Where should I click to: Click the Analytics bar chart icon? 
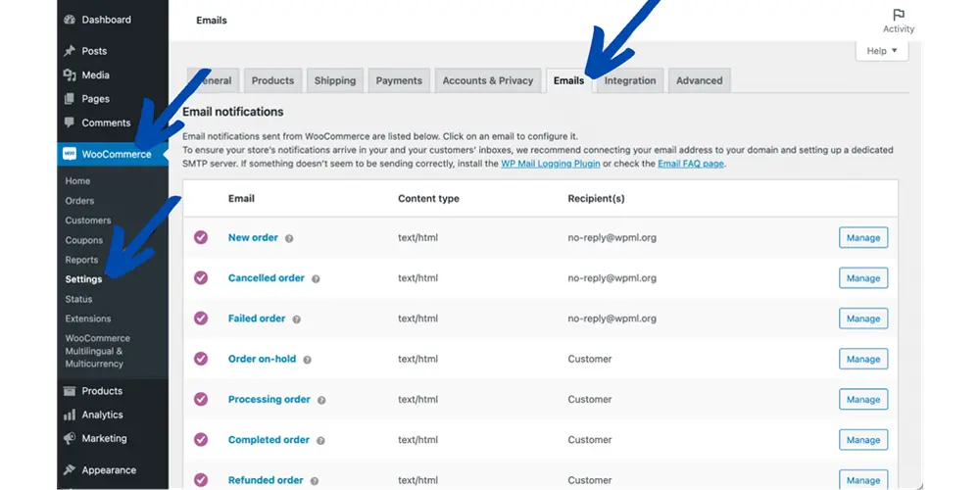tap(70, 415)
